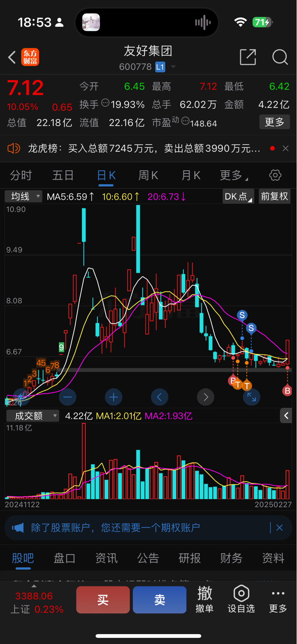Open chart settings gear icon
Viewport: 297px width, 644px height.
[275, 175]
